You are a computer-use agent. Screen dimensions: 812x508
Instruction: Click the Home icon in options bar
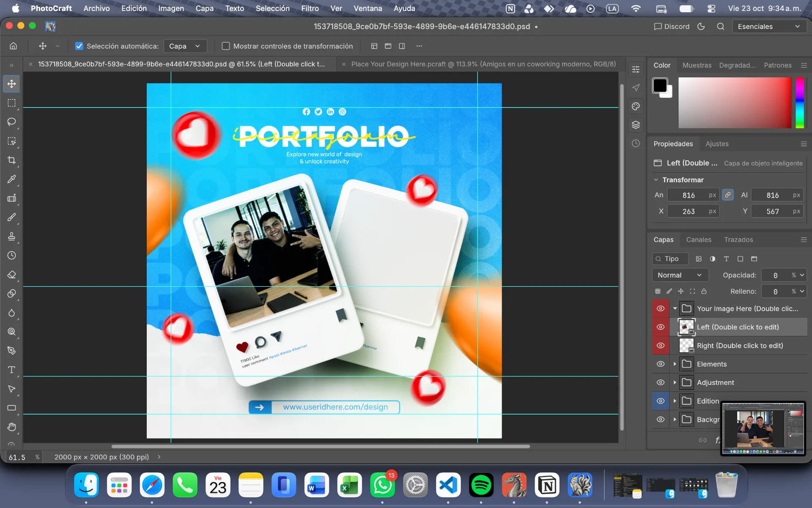[14, 46]
